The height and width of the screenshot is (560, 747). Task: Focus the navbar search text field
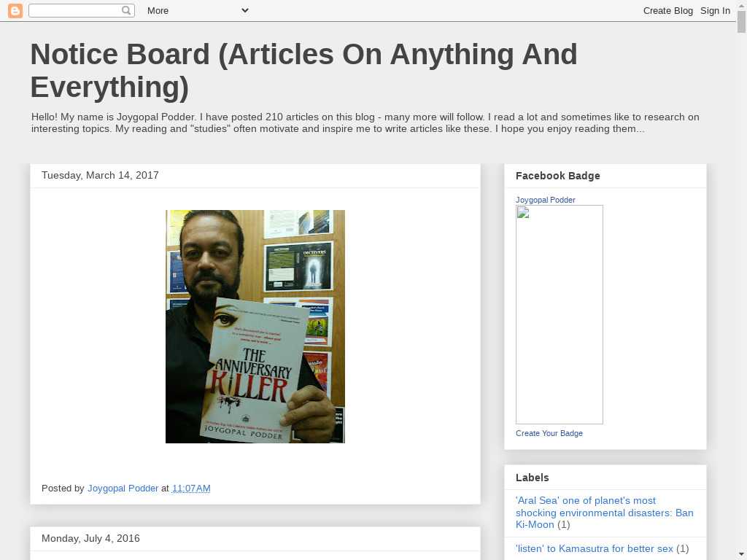pyautogui.click(x=74, y=10)
